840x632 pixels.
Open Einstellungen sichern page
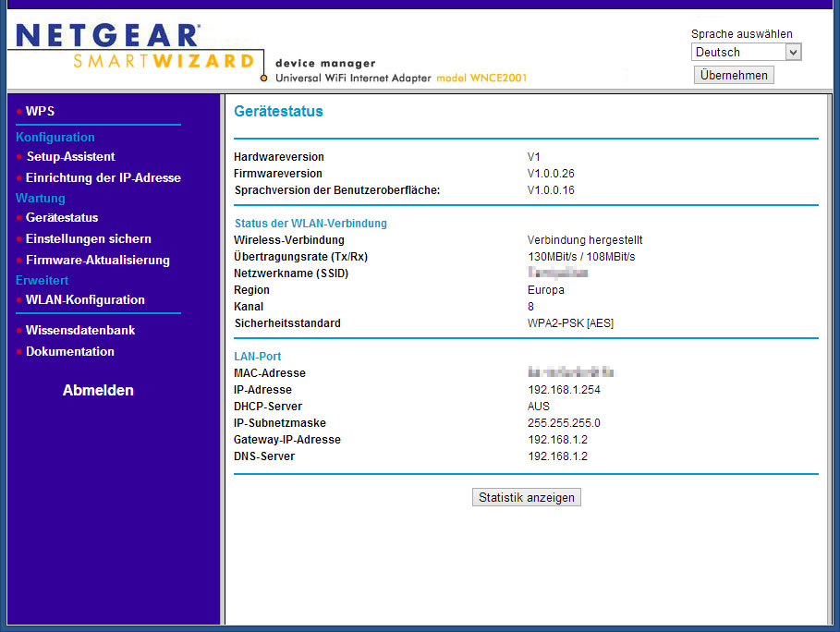(89, 239)
